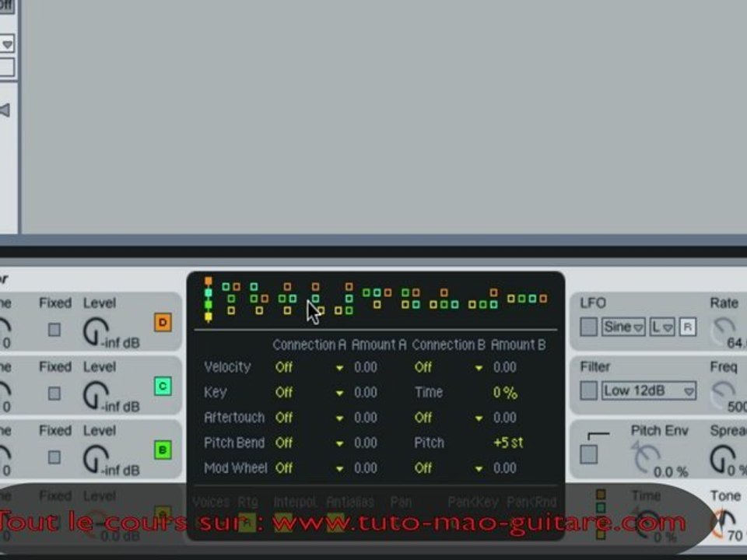
Task: Select the third algorithm in the selector
Action: click(x=259, y=299)
